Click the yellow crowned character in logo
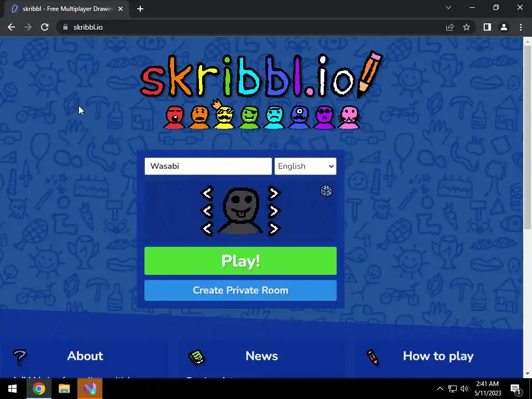The image size is (532, 399). coord(224,115)
